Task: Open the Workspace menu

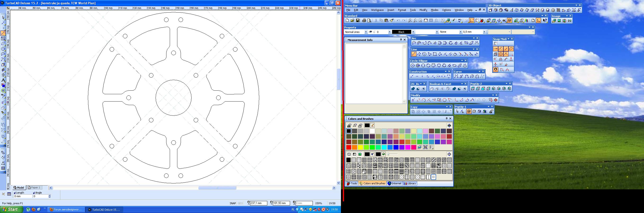Action: click(x=377, y=10)
